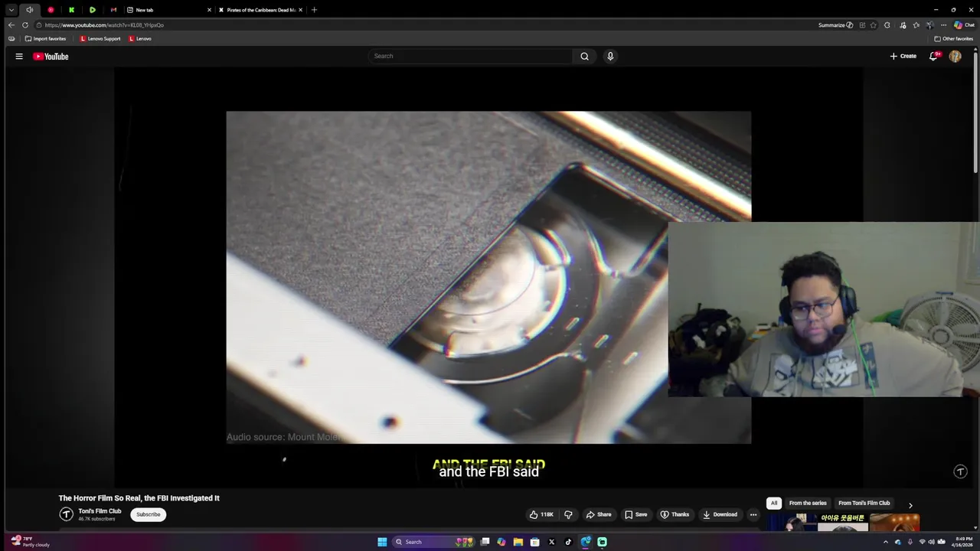Select the From the series chip
The width and height of the screenshot is (980, 551).
tap(808, 503)
